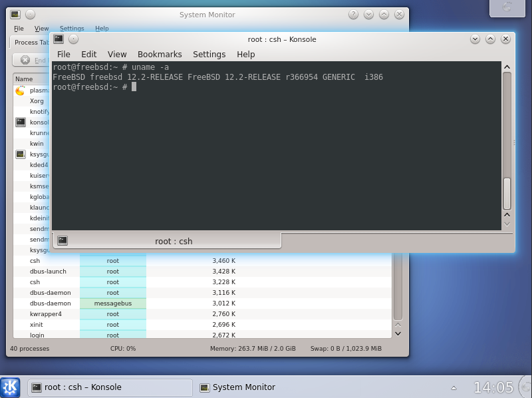Click the pin button in Konsole titlebar

[x=74, y=39]
